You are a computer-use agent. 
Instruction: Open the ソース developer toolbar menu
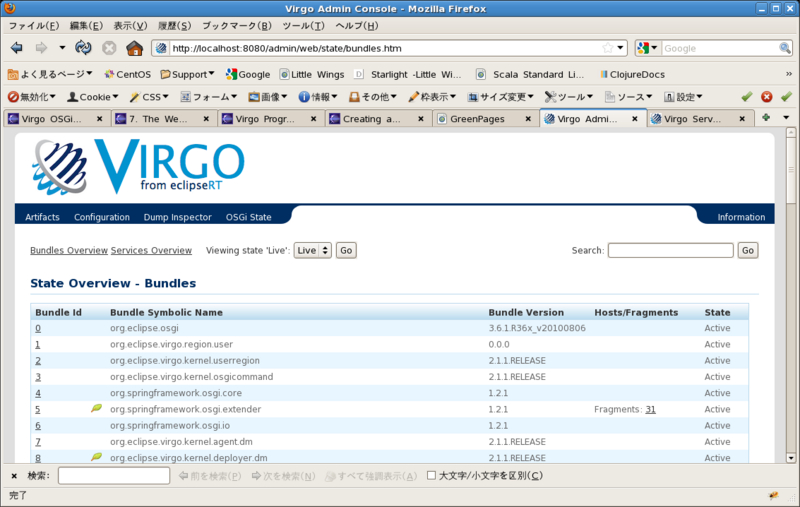coord(629,96)
